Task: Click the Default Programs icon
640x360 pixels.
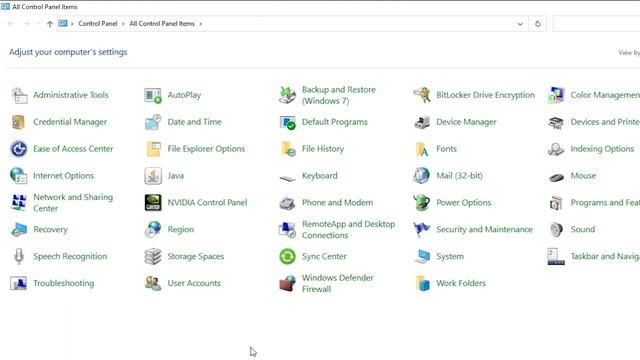Action: click(x=287, y=122)
